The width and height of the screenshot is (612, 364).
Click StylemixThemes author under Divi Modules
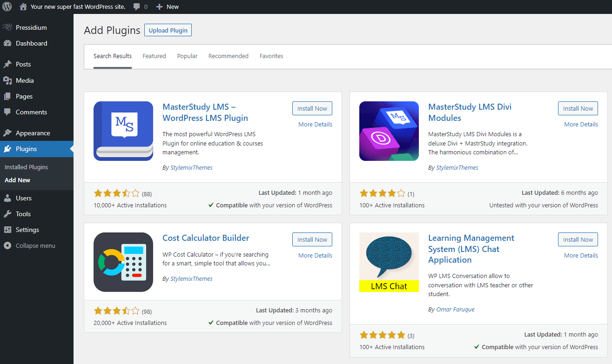pos(457,168)
